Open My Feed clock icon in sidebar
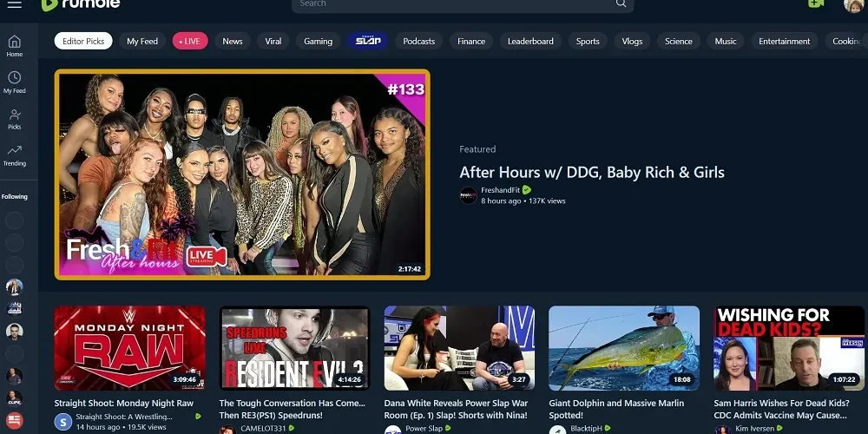 tap(15, 82)
